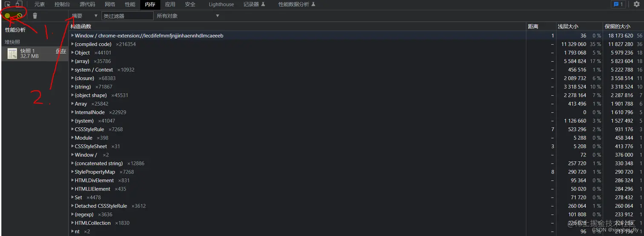Expand the HTMLDivElement ×831 row
Viewport: 644px width, 236px height.
72,180
